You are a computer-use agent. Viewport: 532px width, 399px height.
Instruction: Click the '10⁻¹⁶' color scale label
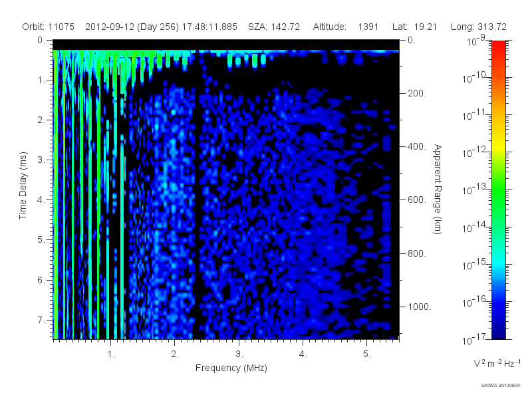(x=475, y=302)
